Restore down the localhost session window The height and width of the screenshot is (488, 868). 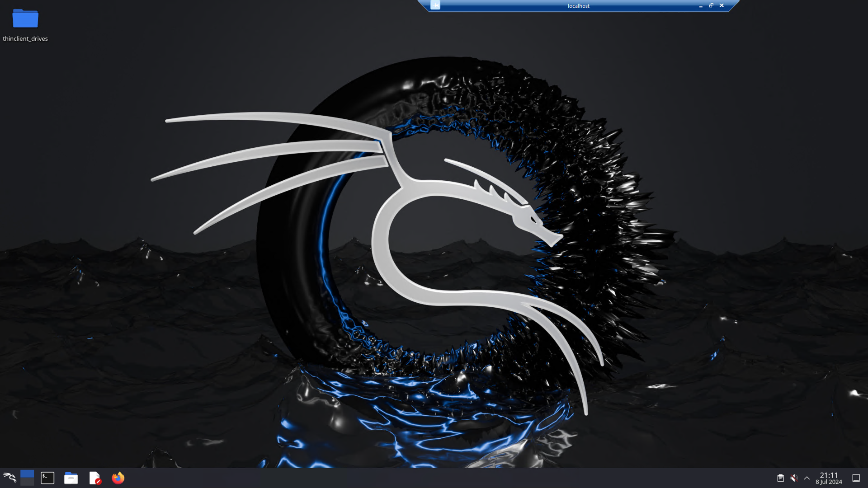(x=711, y=5)
